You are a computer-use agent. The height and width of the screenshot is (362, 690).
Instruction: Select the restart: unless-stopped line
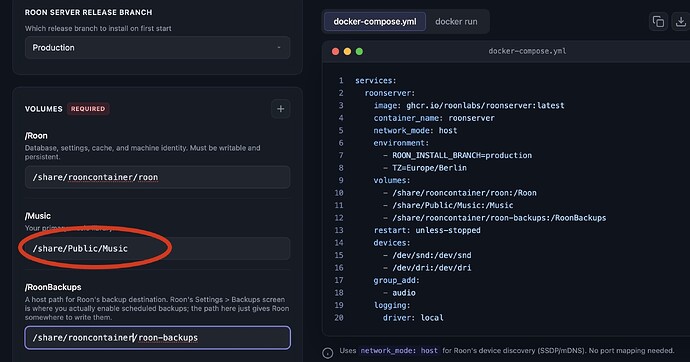(x=427, y=230)
